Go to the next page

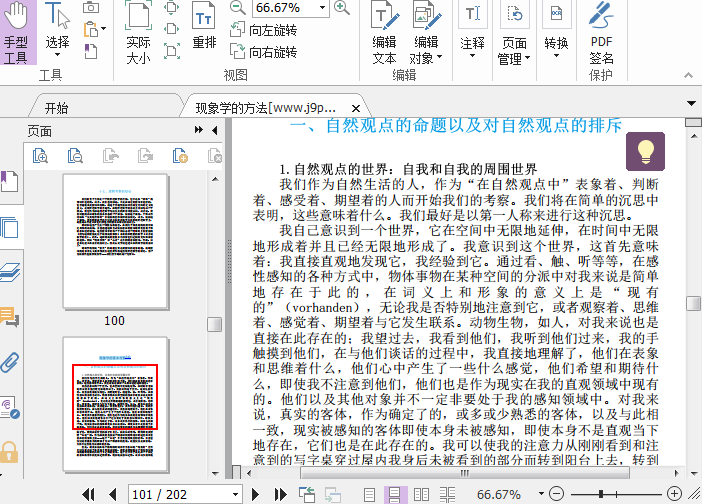255,494
